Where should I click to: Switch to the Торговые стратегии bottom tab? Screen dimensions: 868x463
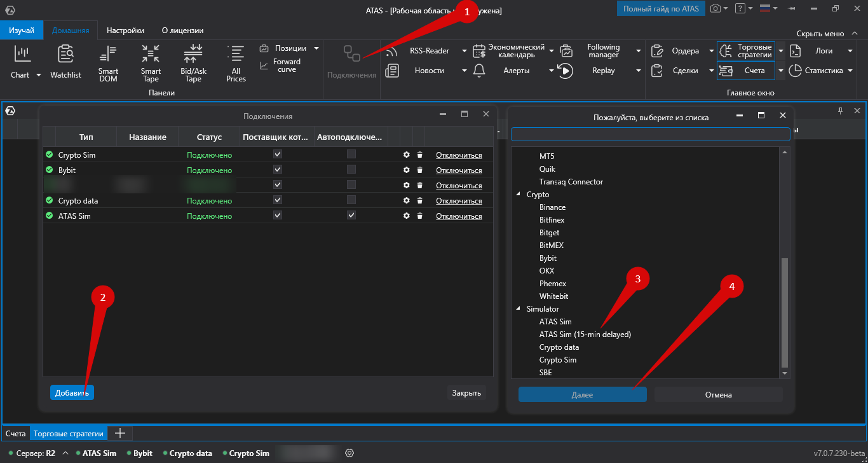(x=69, y=434)
